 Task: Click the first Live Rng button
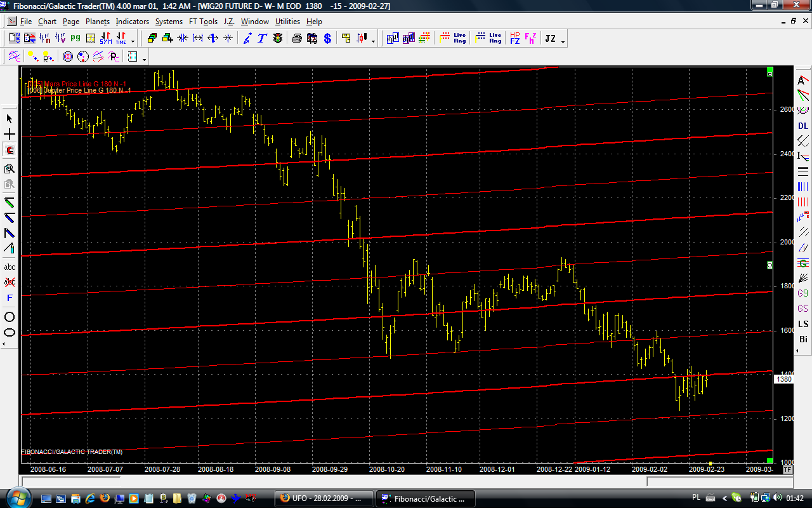(459, 39)
